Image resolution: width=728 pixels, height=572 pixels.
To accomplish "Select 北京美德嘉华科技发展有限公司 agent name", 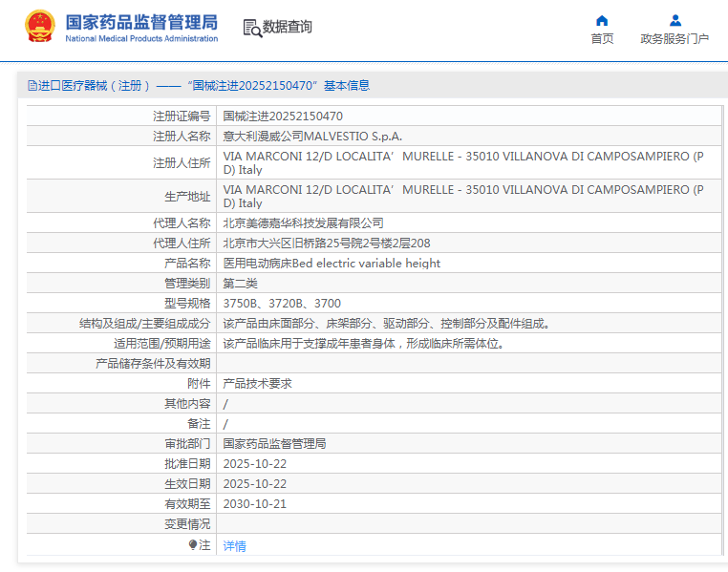I will (303, 223).
